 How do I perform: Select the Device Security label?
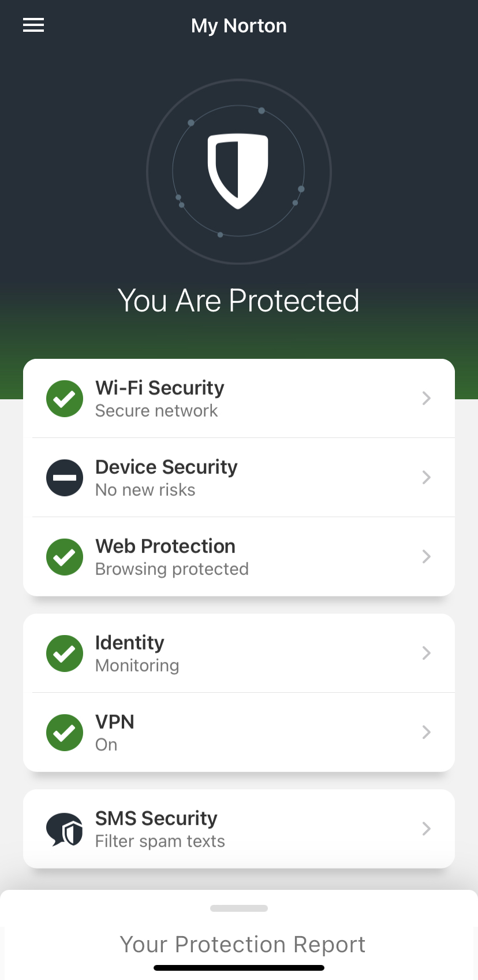(x=166, y=467)
